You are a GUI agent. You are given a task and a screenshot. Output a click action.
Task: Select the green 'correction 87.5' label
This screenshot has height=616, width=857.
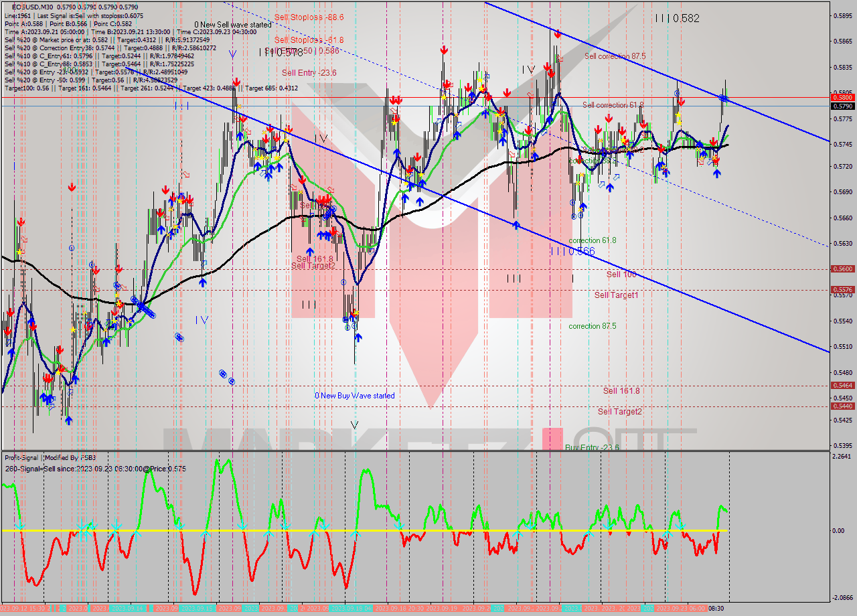(593, 326)
